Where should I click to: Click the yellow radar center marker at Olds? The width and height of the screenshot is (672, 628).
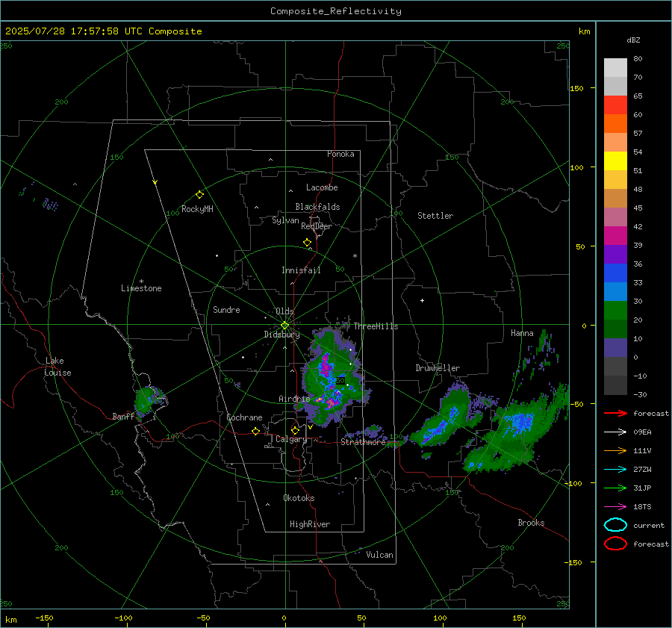tap(284, 326)
